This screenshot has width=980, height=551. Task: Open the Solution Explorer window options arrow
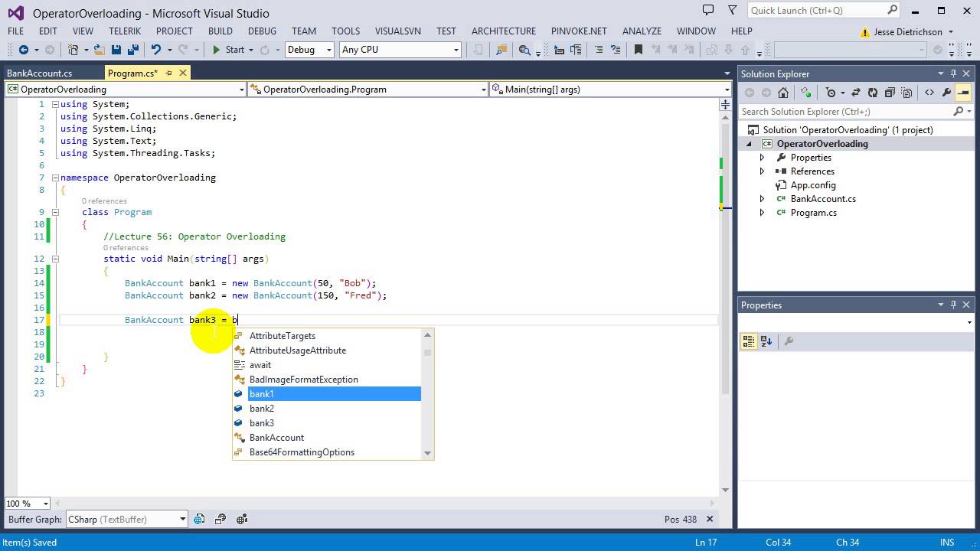[941, 73]
